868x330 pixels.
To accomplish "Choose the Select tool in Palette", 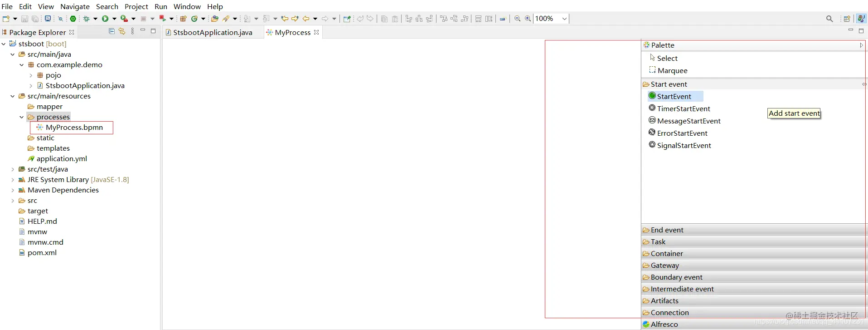I will coord(664,58).
